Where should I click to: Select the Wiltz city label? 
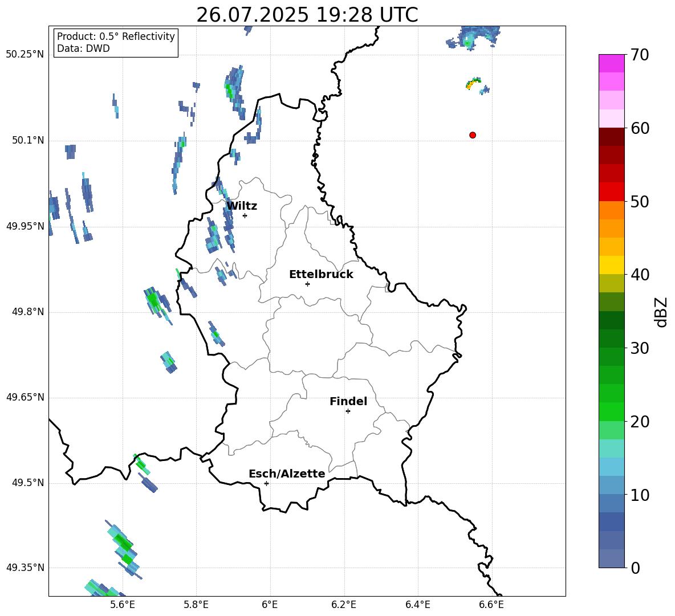click(242, 206)
